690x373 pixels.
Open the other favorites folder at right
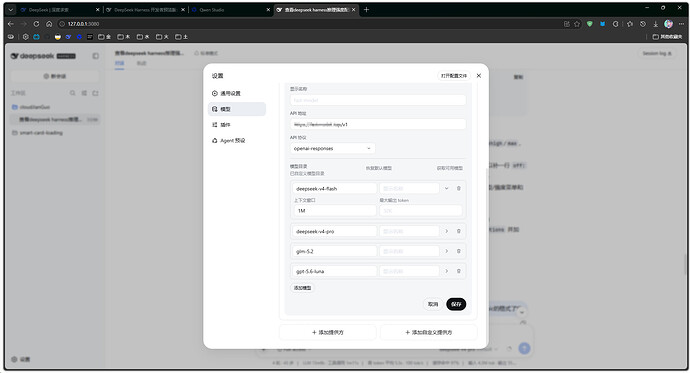click(667, 37)
